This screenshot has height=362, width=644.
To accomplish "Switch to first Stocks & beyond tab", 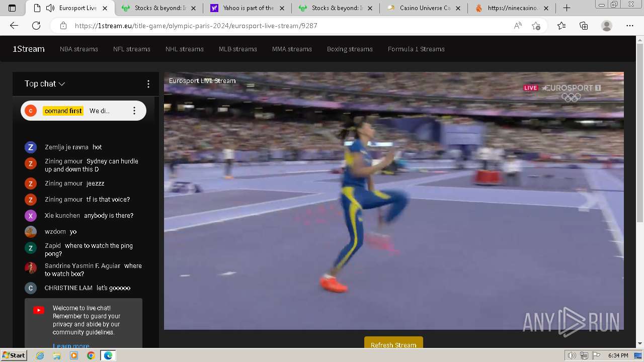I will tap(160, 8).
